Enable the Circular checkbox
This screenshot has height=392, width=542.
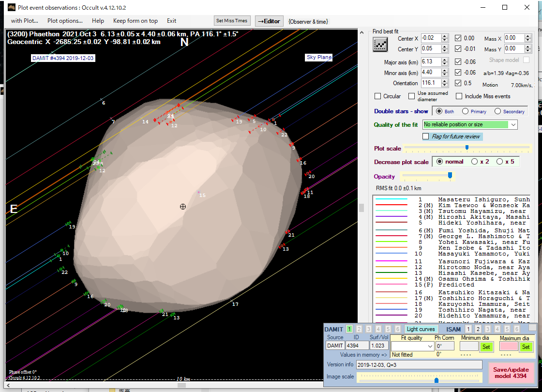coord(378,96)
